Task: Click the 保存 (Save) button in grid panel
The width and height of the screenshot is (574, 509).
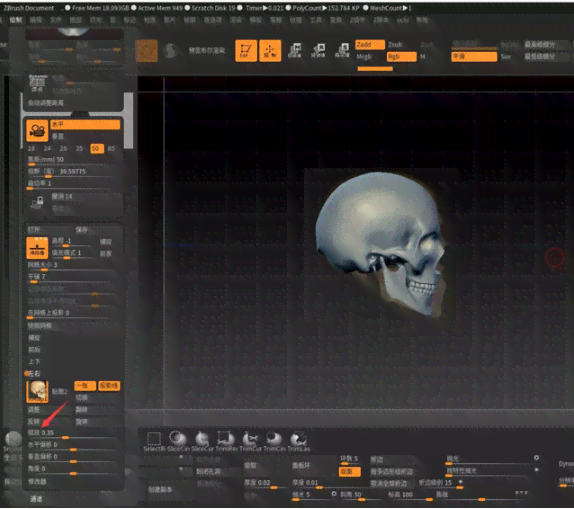Action: [81, 230]
